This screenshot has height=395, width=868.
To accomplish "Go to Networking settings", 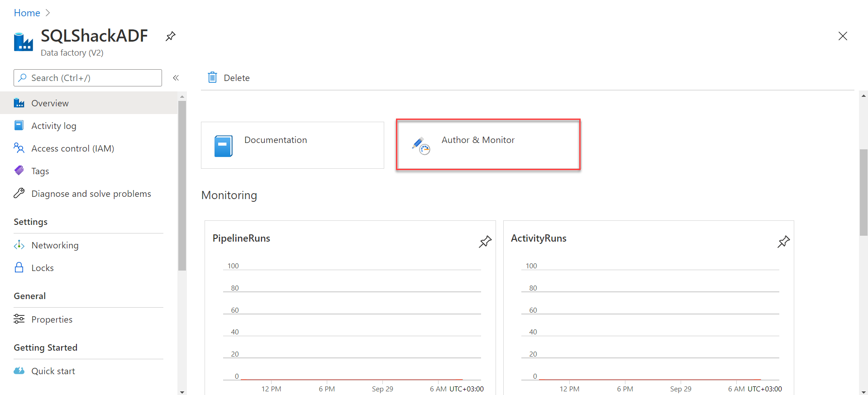I will coord(55,245).
